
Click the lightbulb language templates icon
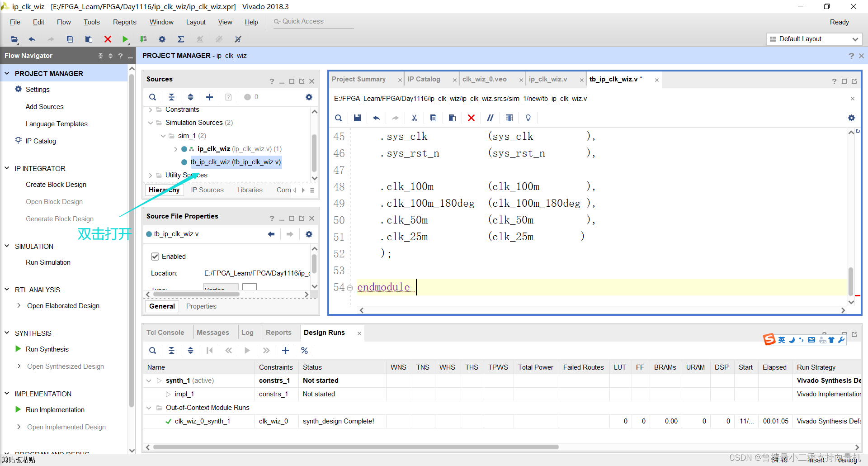(x=528, y=118)
